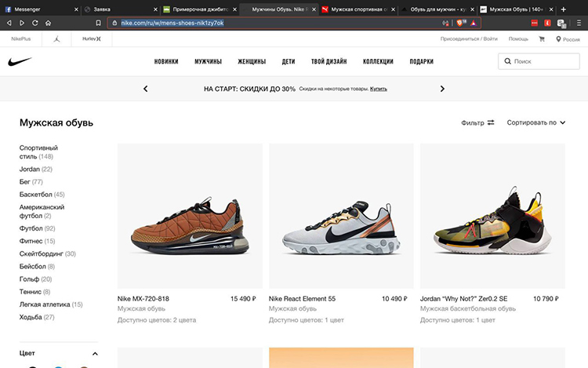Switch to the Заявка tab
The width and height of the screenshot is (588, 368).
(120, 9)
